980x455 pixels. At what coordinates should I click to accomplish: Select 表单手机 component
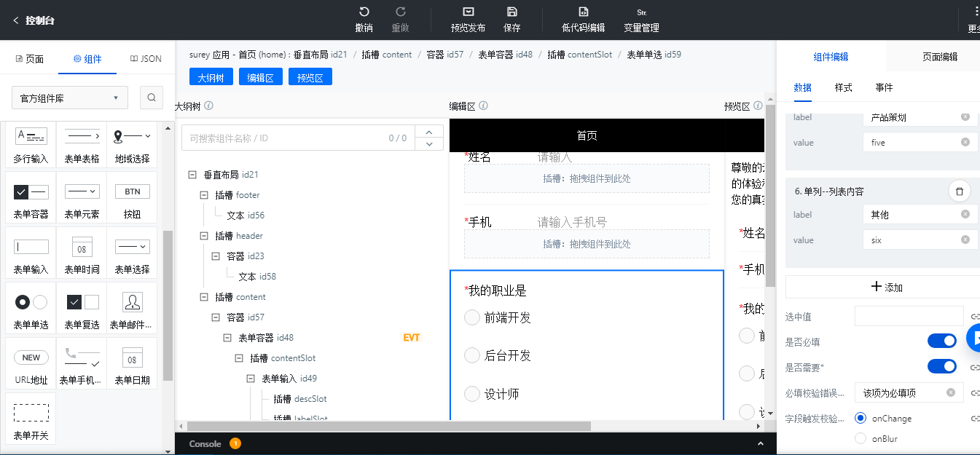[x=82, y=364]
